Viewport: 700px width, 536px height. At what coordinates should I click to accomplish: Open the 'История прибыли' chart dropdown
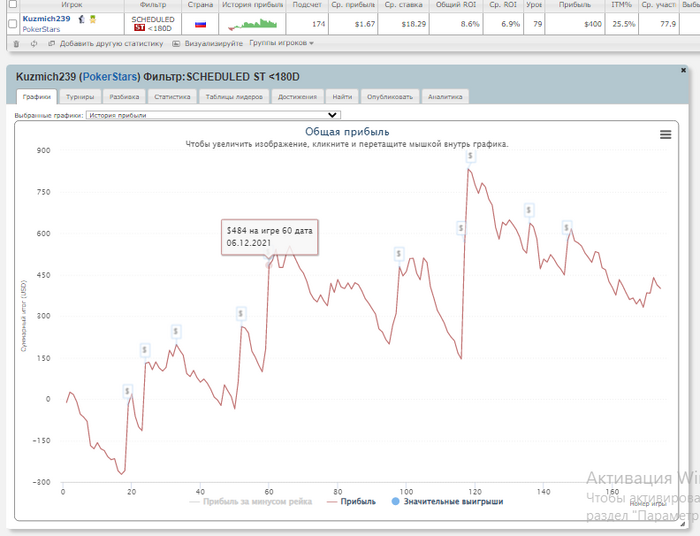coord(213,115)
